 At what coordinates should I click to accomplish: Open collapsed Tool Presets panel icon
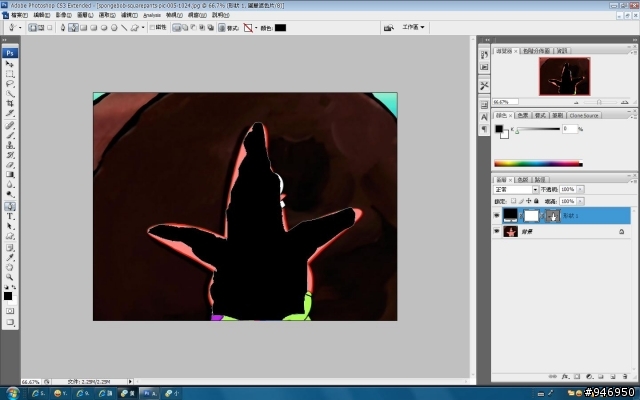(484, 85)
